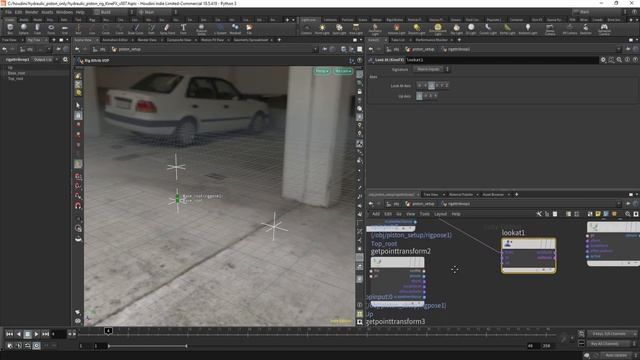This screenshot has height=360, width=640.
Task: Add a Spot Light from shelf
Action: click(339, 29)
